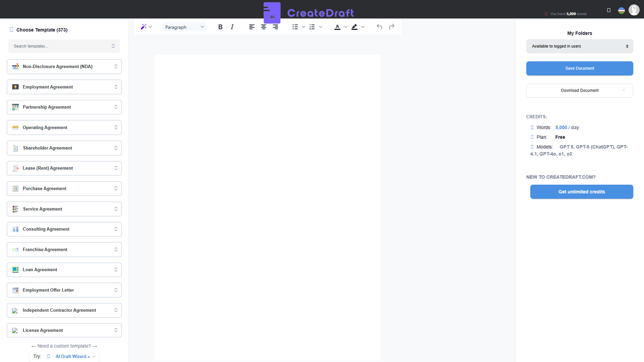Expand the Download Document menu
This screenshot has height=362, width=644.
click(580, 90)
